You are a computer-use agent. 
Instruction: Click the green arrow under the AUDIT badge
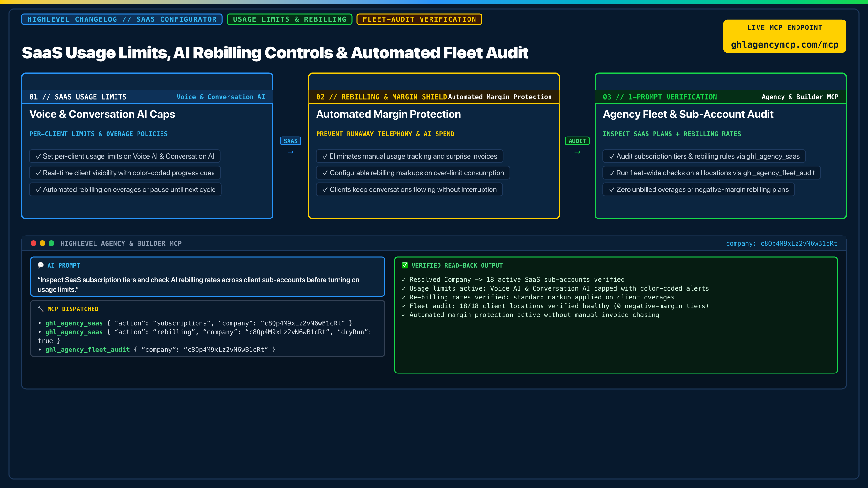click(577, 152)
